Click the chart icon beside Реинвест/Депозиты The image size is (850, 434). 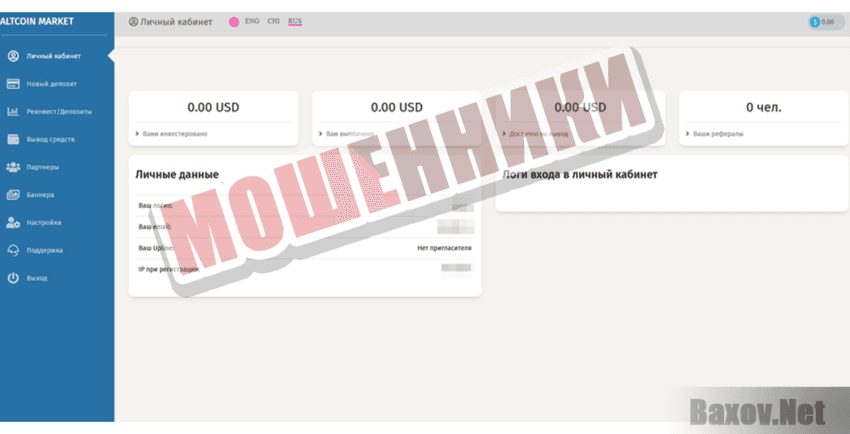[13, 111]
